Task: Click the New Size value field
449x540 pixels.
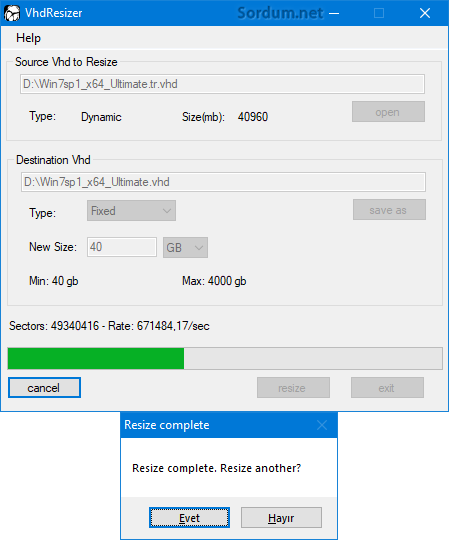Action: point(122,247)
